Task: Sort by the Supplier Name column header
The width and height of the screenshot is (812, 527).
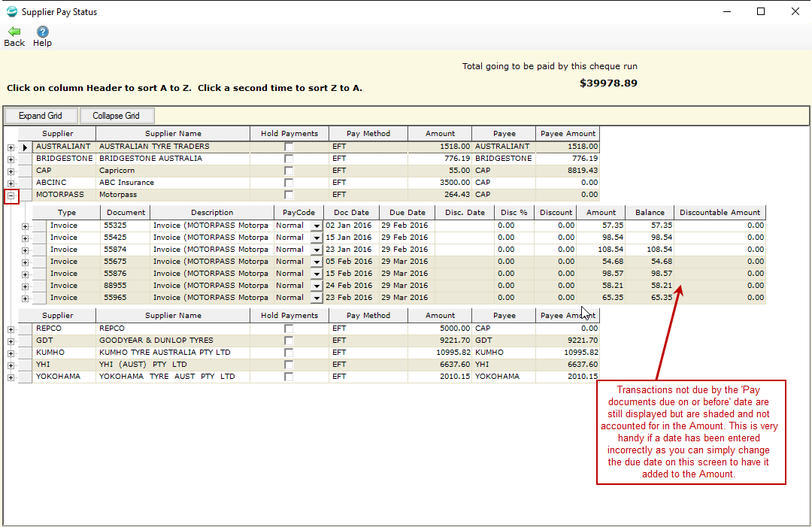Action: point(173,134)
